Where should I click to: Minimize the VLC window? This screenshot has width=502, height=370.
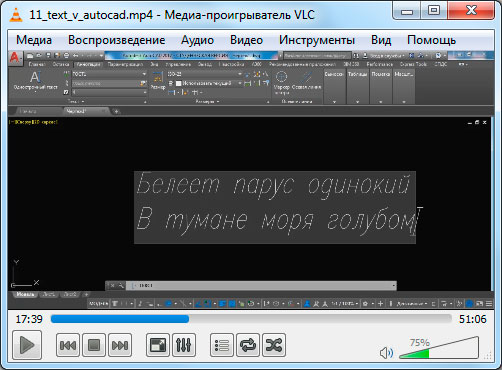407,11
